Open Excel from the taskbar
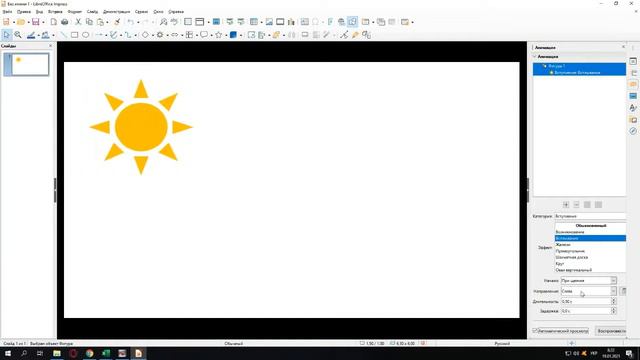640x360 pixels. coord(106,353)
